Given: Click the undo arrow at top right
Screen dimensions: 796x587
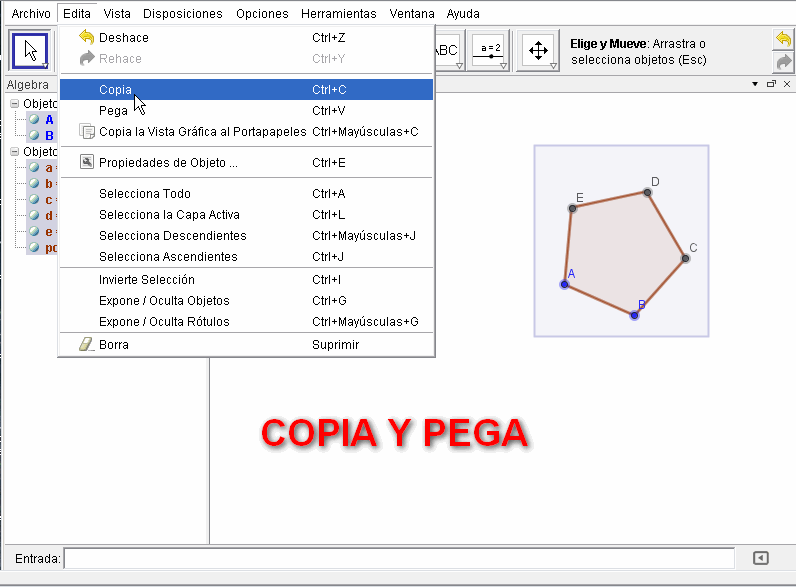Looking at the screenshot, I should pyautogui.click(x=783, y=40).
